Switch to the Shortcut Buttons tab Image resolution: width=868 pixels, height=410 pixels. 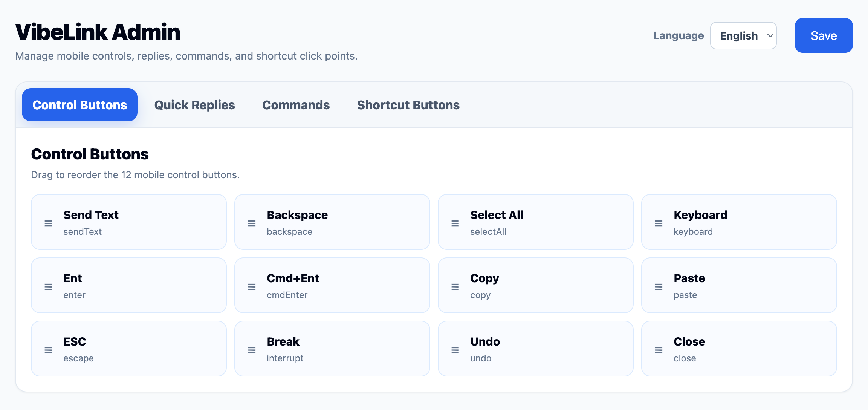click(408, 105)
